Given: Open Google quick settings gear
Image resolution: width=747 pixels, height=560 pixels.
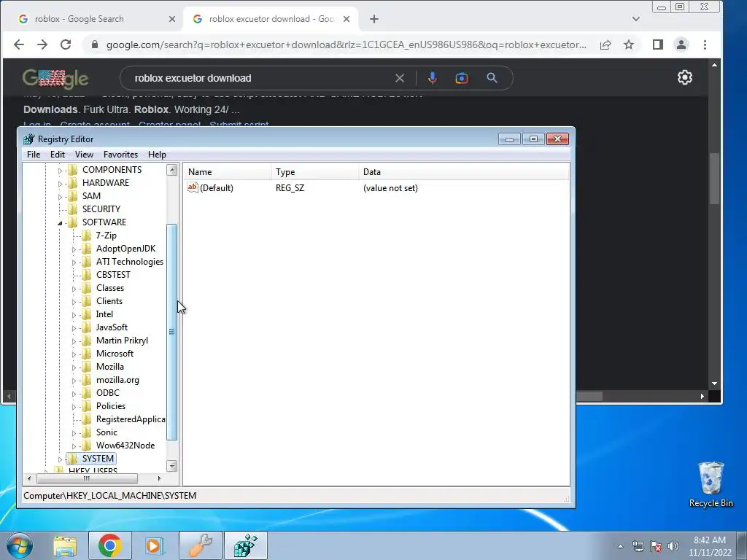Looking at the screenshot, I should point(684,77).
